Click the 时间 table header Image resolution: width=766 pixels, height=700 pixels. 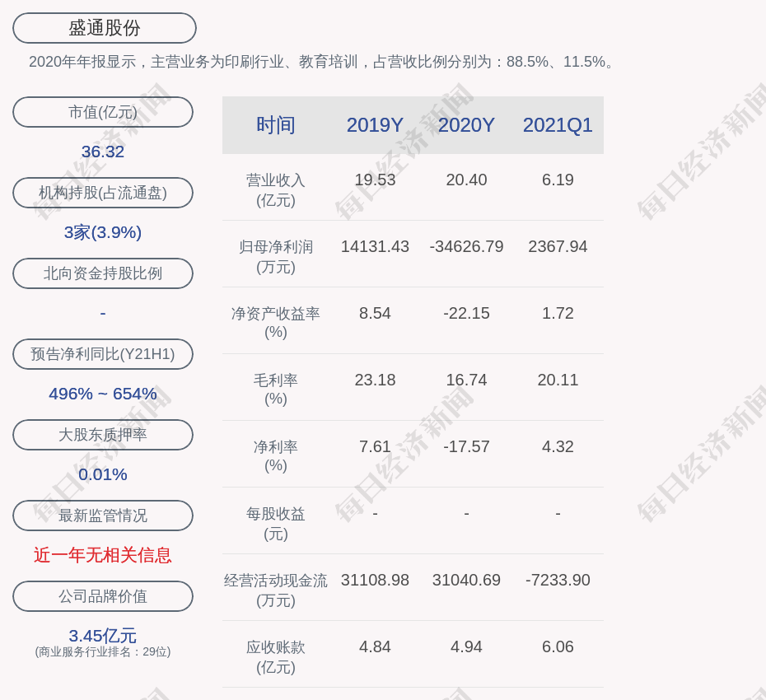(276, 125)
